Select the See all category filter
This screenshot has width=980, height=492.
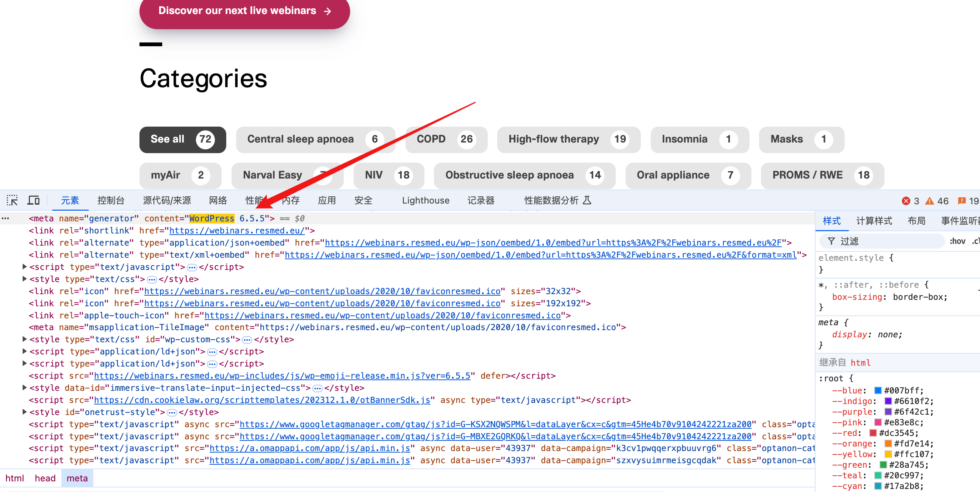coord(183,139)
